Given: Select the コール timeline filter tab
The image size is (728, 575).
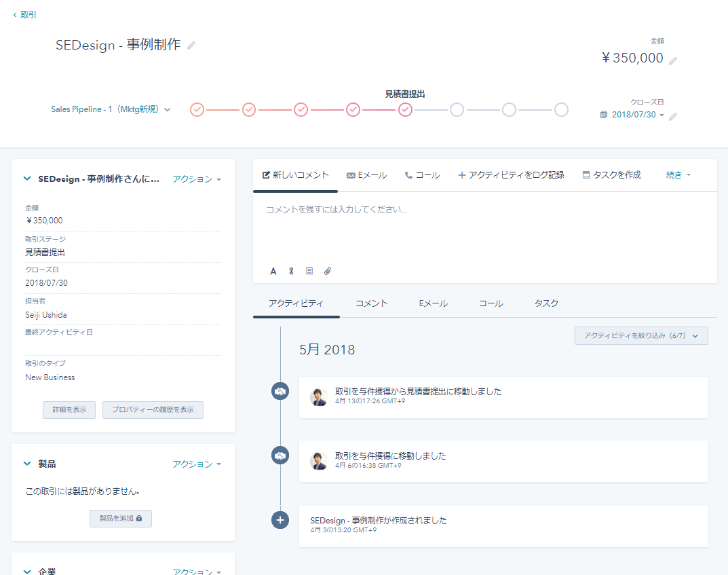Looking at the screenshot, I should point(491,303).
